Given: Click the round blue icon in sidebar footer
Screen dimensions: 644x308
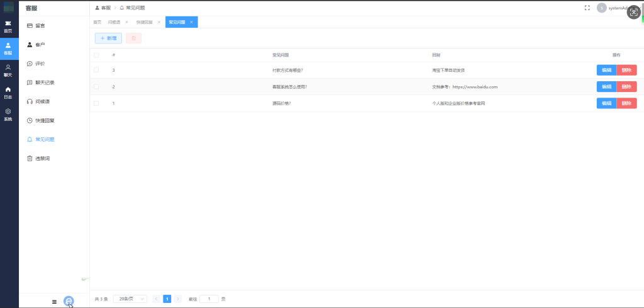Looking at the screenshot, I should [69, 302].
